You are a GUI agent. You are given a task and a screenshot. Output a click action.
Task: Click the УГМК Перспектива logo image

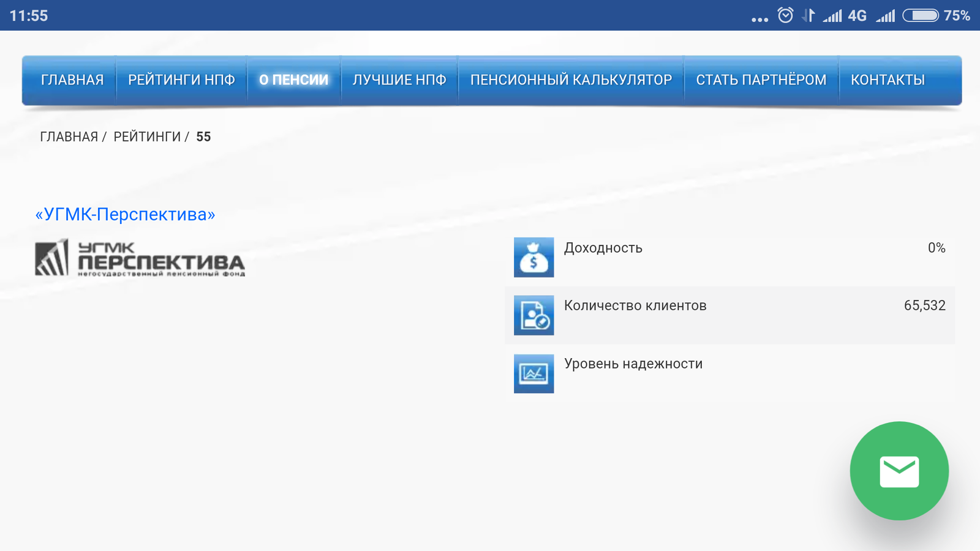pos(140,258)
